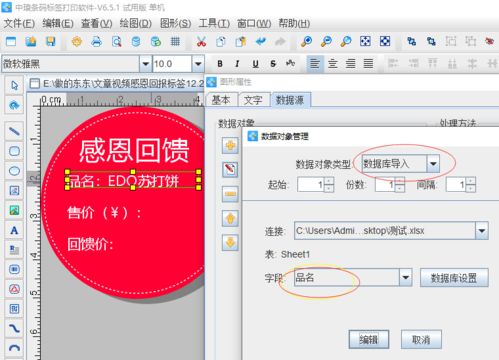Increase the 起始 stepper value

tap(329, 181)
